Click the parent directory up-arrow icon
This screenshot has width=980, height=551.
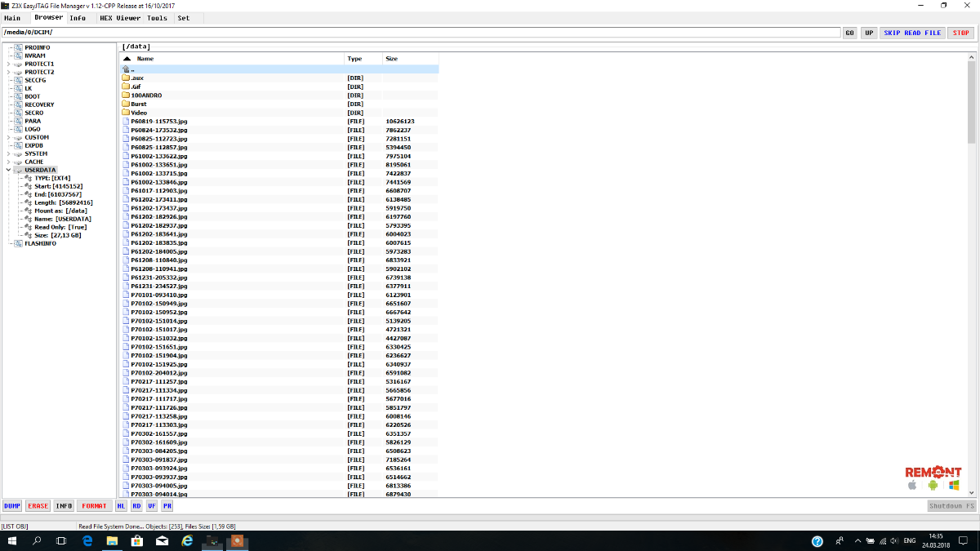click(x=126, y=69)
